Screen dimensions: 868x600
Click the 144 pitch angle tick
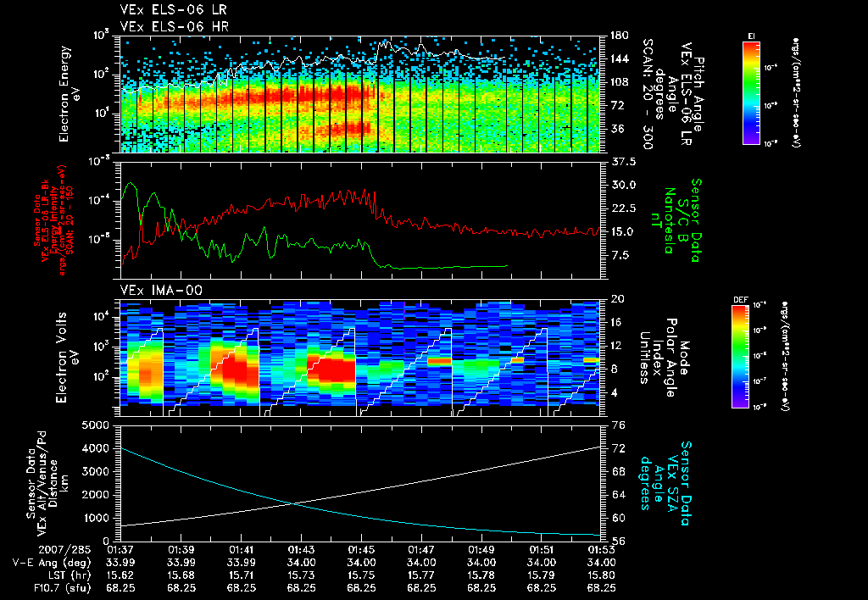pos(619,58)
